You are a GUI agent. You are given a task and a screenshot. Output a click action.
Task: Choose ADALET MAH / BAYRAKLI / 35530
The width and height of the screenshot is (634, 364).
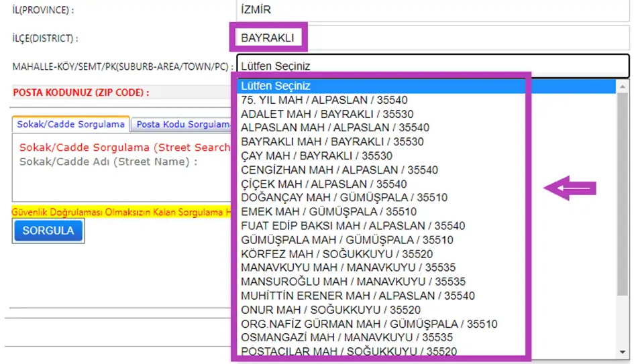pos(327,114)
